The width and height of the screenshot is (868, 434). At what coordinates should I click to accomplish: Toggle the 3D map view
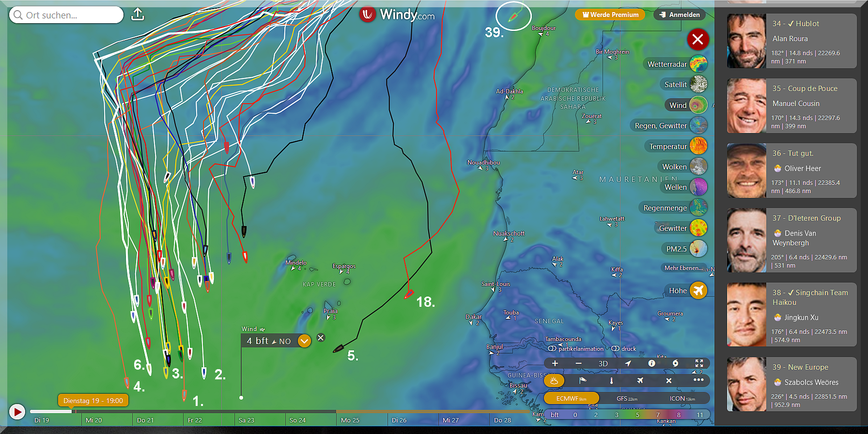pyautogui.click(x=603, y=363)
